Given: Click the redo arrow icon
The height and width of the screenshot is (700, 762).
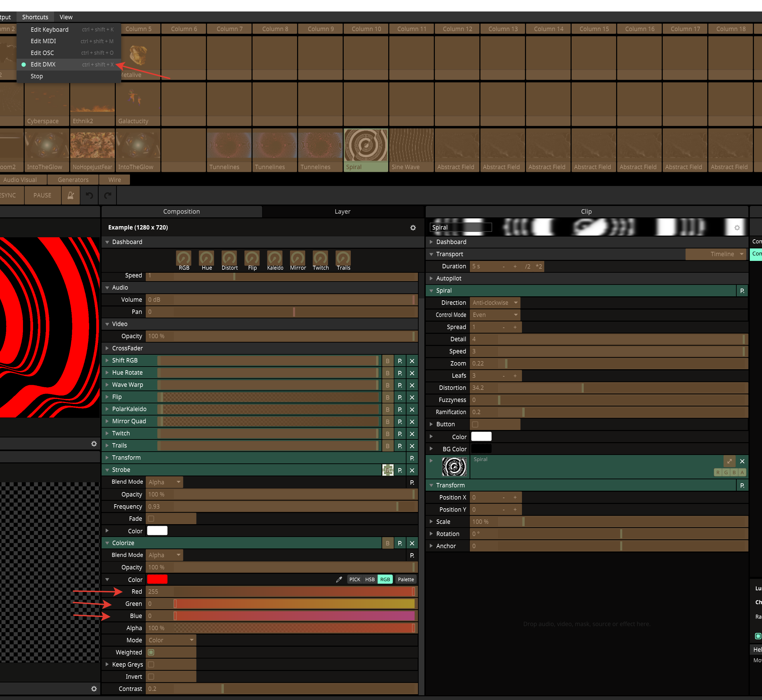Looking at the screenshot, I should pos(108,195).
